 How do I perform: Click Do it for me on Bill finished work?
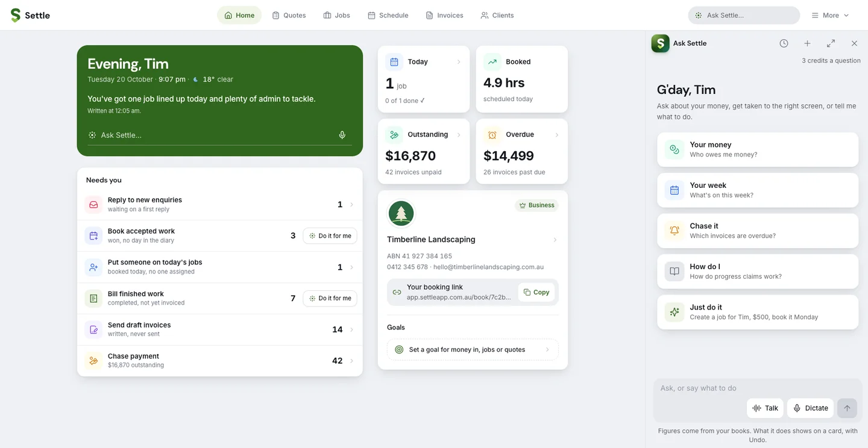[330, 298]
